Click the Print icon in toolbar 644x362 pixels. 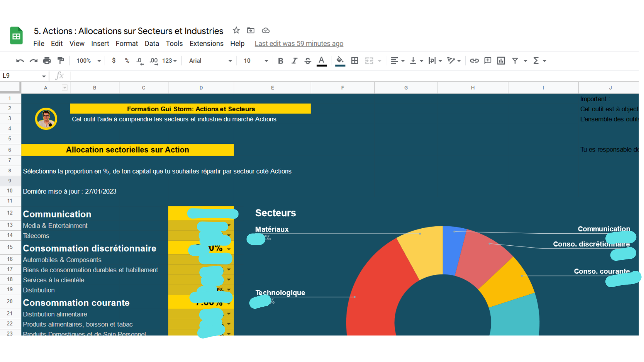click(x=47, y=61)
